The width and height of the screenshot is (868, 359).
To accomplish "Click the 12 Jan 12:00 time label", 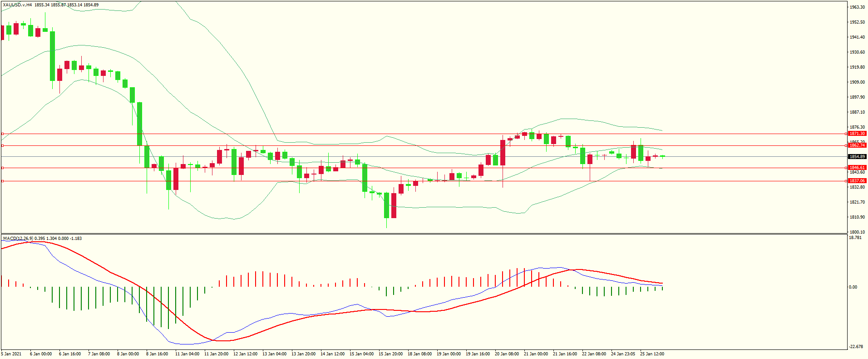I will coord(246,354).
